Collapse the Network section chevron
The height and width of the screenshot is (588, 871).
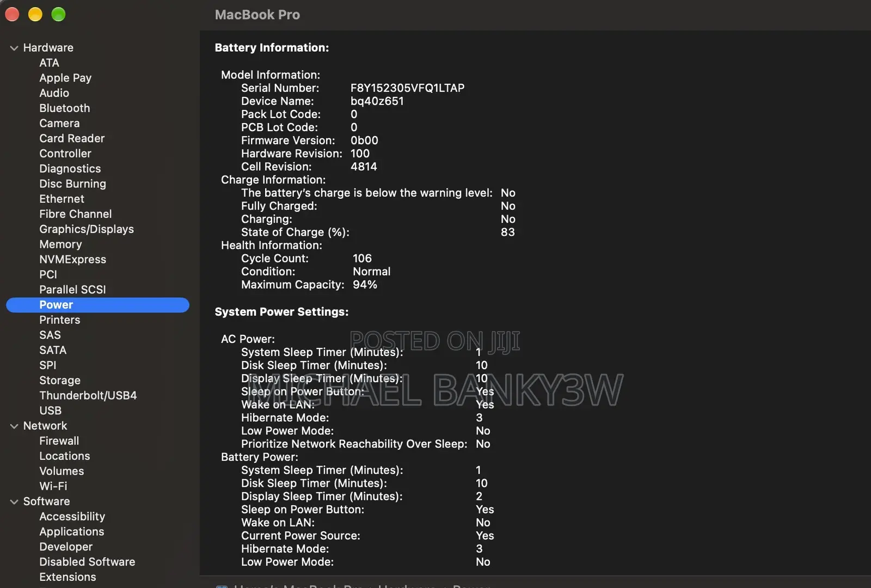14,426
